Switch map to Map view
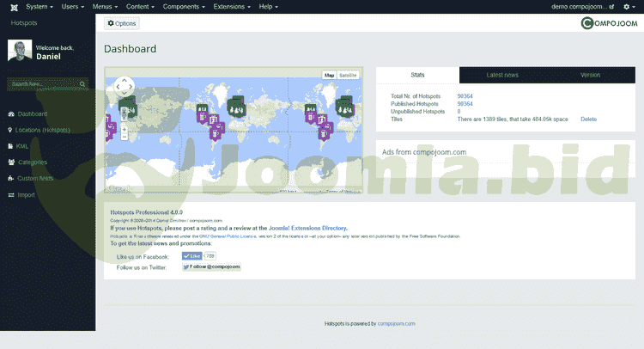This screenshot has width=644, height=349. coord(329,76)
